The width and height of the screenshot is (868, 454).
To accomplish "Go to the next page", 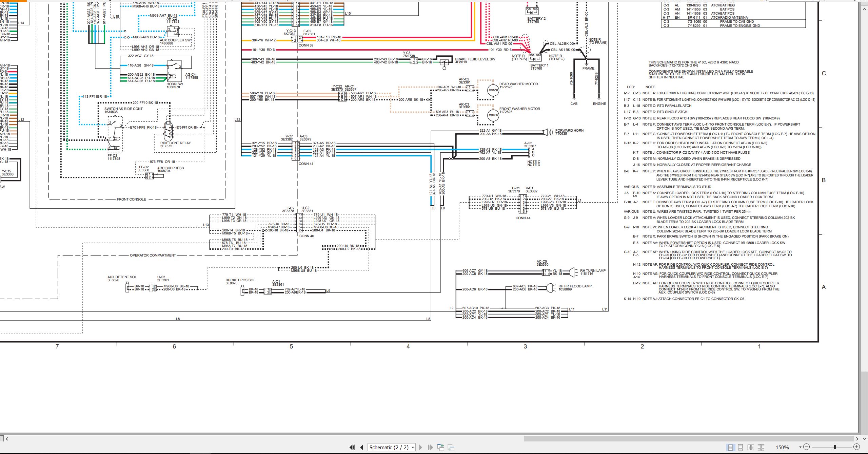I will (x=421, y=447).
